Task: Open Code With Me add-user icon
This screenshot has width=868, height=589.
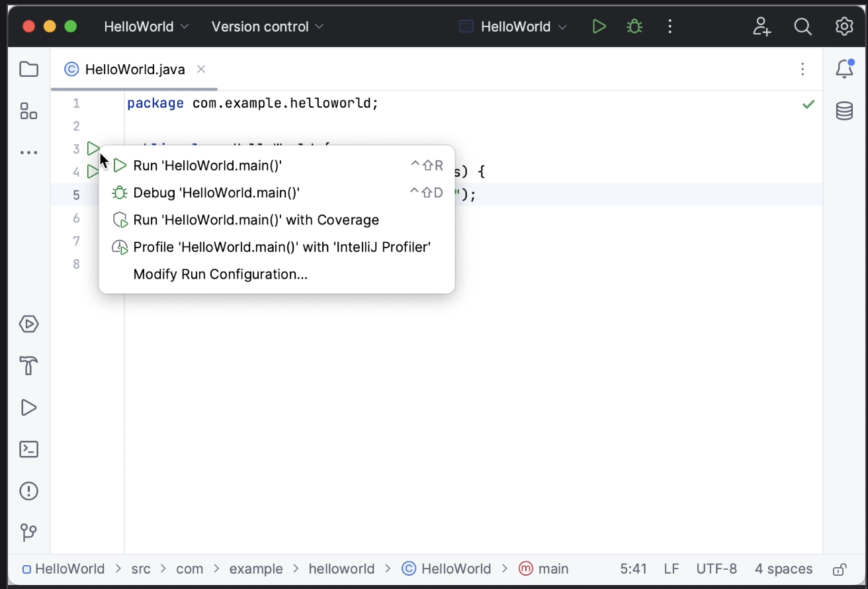Action: click(x=762, y=26)
